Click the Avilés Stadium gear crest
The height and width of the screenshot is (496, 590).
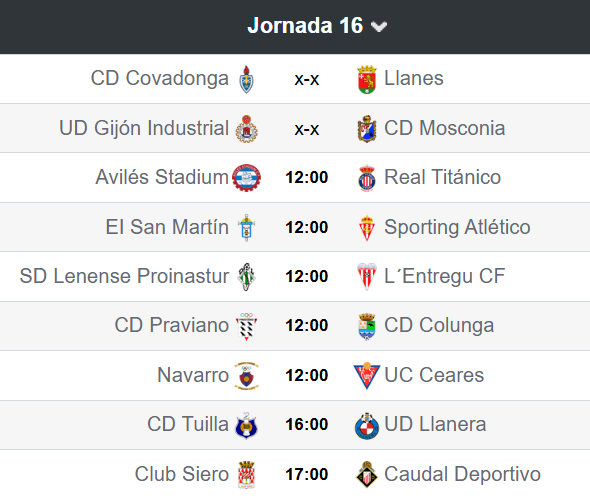[246, 178]
